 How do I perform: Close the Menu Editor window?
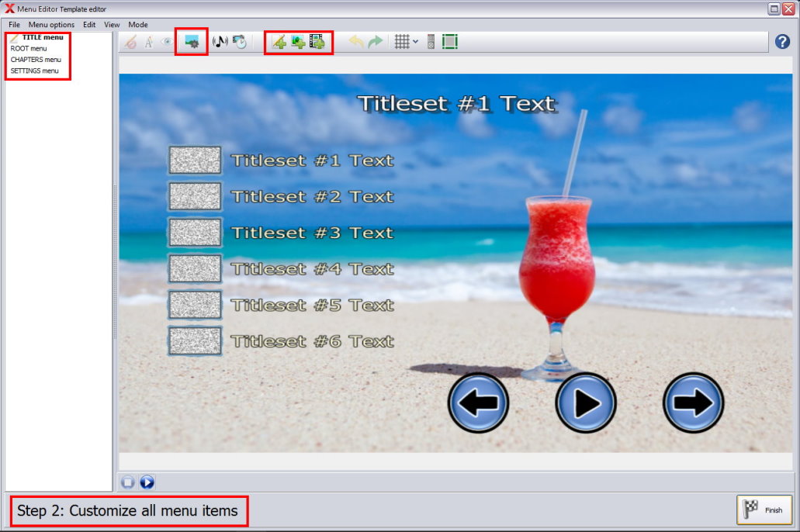(x=789, y=9)
